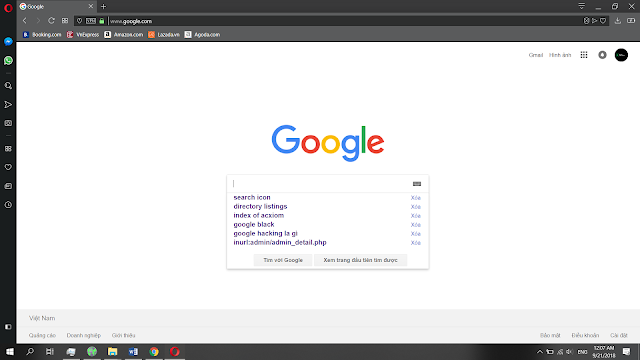Click the heart icon in address field
Viewport: 640px width, 360px height.
pyautogui.click(x=80, y=21)
